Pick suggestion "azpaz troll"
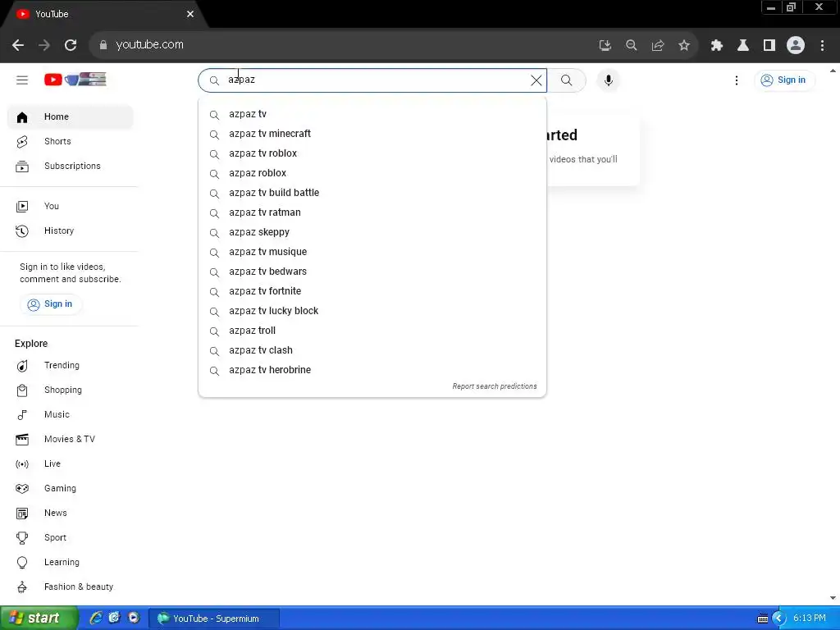Image resolution: width=840 pixels, height=630 pixels. (x=372, y=331)
